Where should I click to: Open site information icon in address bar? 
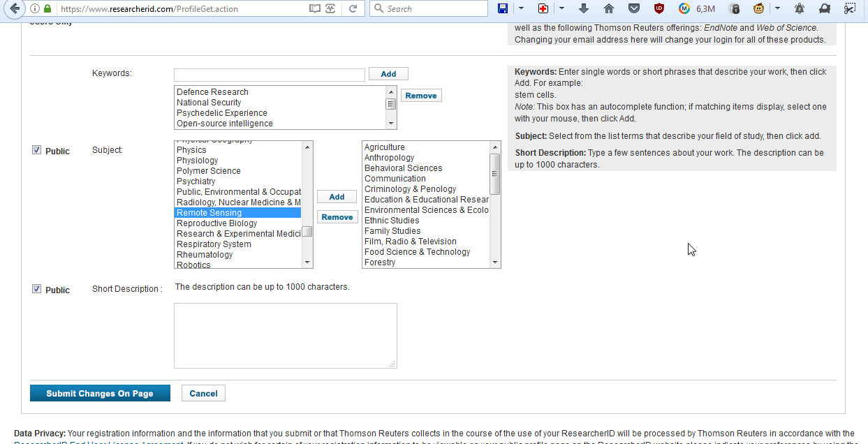pyautogui.click(x=35, y=9)
